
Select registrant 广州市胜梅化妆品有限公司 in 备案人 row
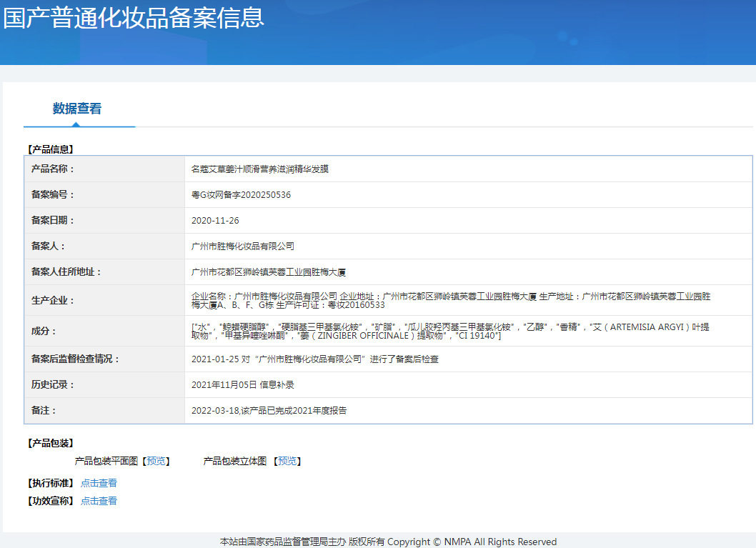243,246
